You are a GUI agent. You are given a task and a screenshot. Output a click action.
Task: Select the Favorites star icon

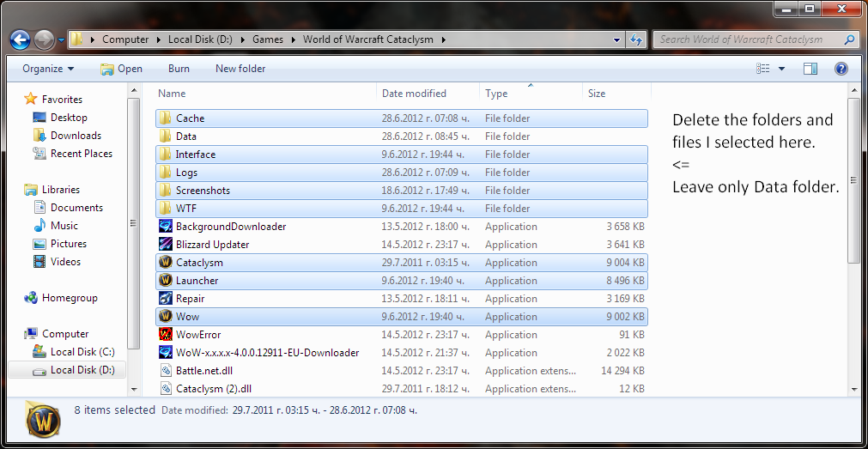tap(30, 100)
